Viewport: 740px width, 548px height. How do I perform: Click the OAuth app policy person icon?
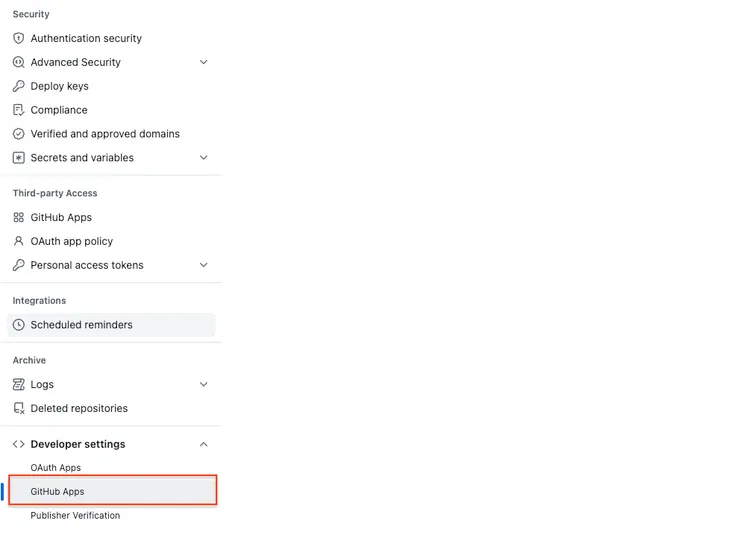pos(18,241)
